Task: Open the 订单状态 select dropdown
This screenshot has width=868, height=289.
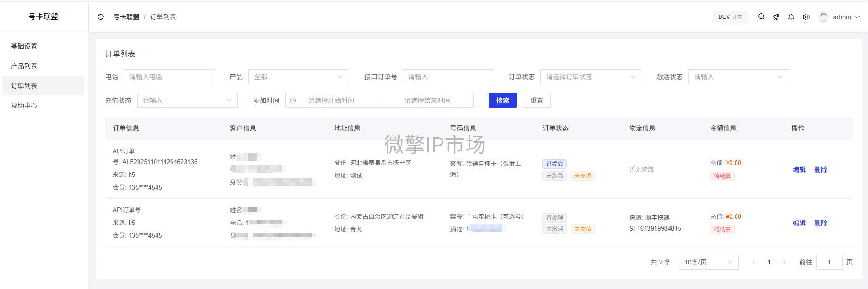Action: point(590,77)
